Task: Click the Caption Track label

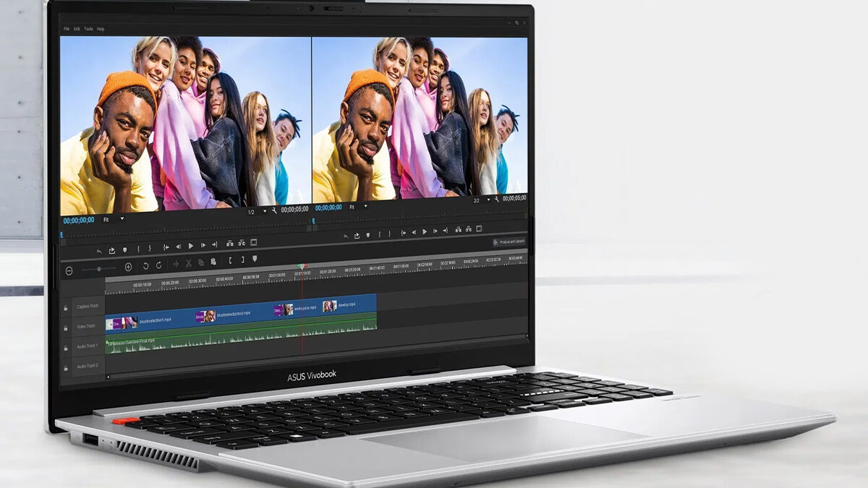Action: pos(88,307)
